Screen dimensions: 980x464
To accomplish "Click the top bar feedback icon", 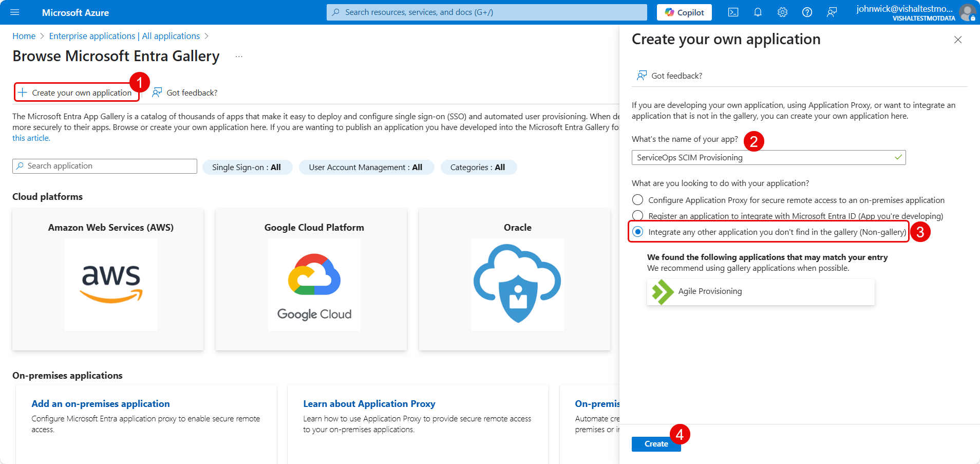I will coord(832,12).
